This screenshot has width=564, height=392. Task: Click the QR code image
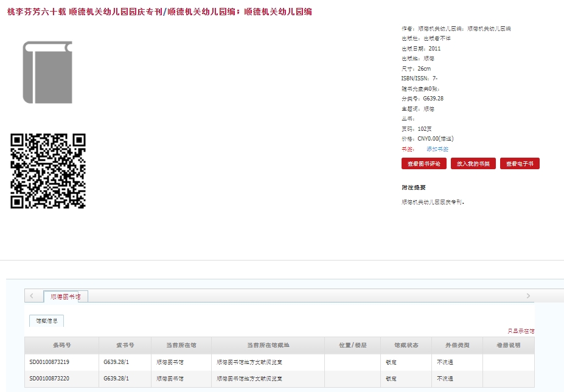point(48,171)
